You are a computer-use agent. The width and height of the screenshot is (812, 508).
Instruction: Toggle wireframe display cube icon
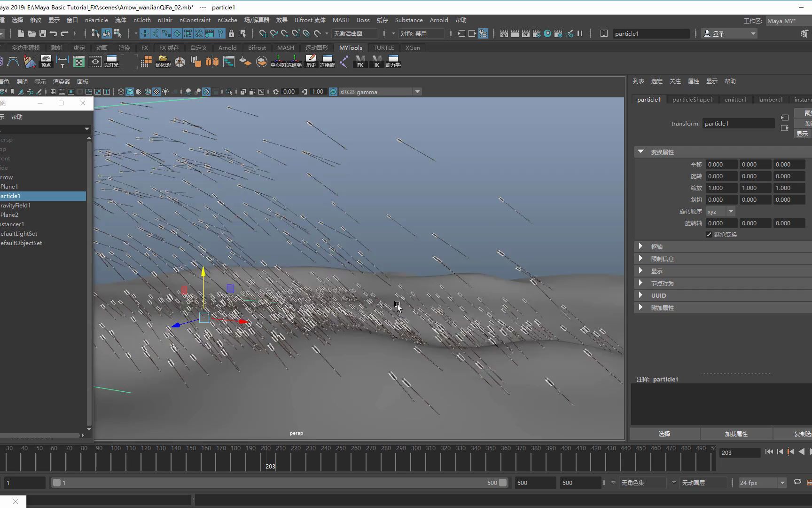click(x=121, y=92)
